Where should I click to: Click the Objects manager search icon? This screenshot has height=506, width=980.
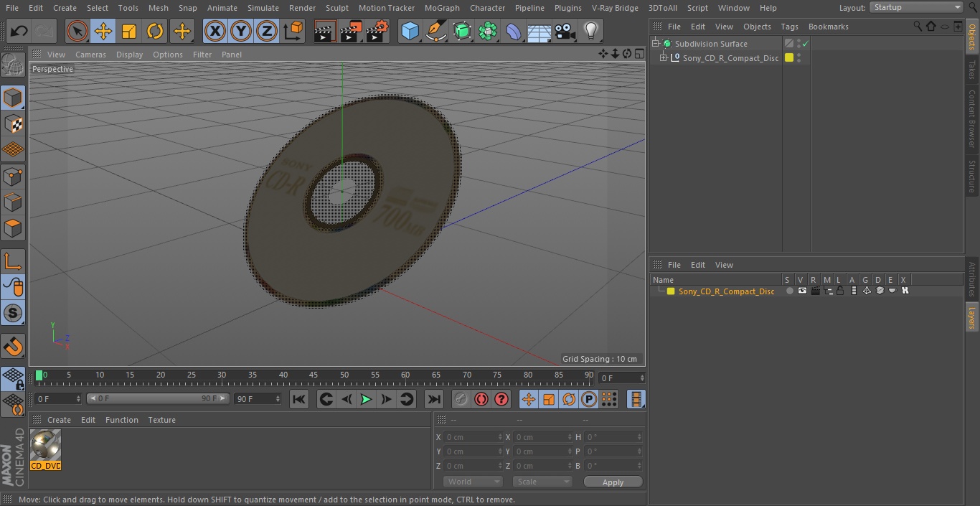coord(918,27)
